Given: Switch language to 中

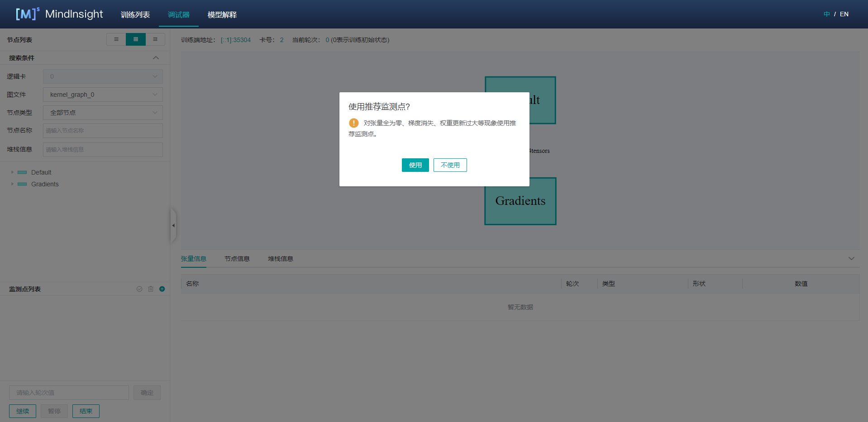Looking at the screenshot, I should 826,14.
